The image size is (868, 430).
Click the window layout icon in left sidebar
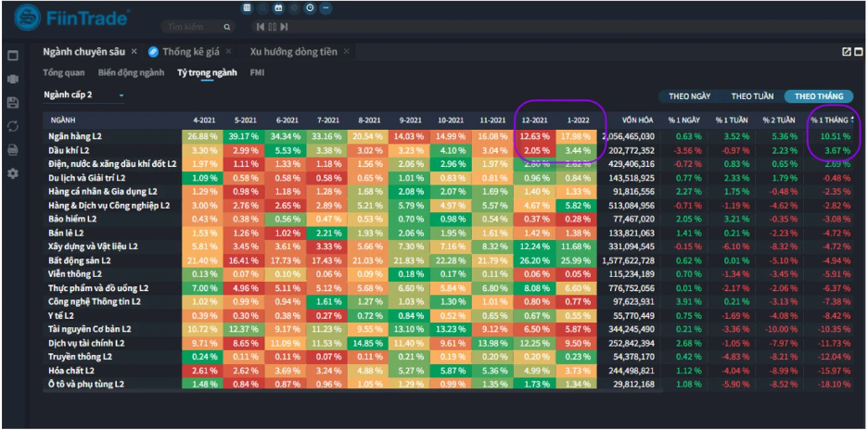13,56
